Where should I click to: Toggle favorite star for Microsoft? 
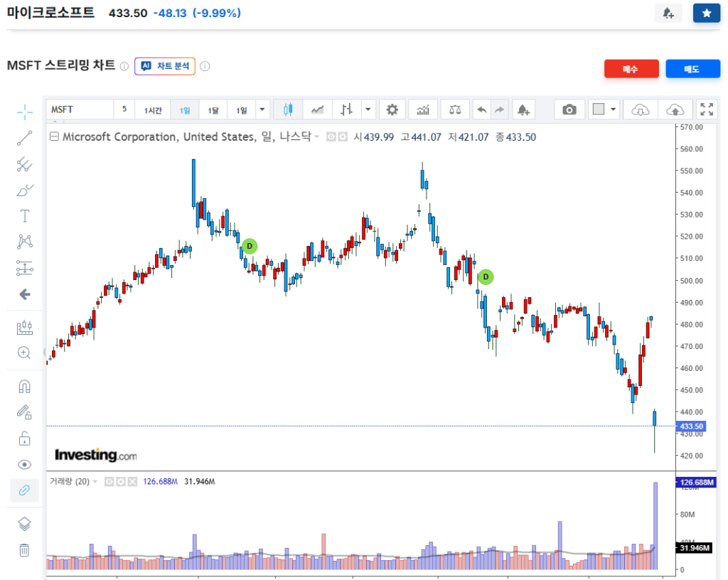[x=706, y=13]
